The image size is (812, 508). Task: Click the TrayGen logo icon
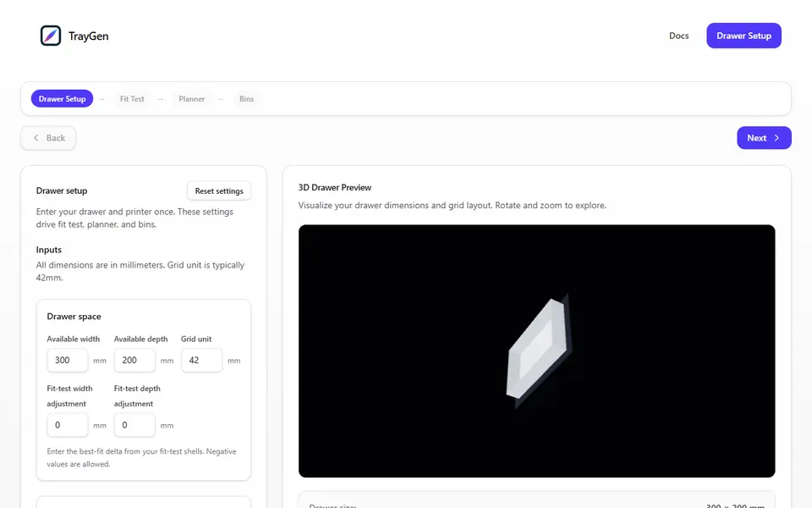pos(51,36)
